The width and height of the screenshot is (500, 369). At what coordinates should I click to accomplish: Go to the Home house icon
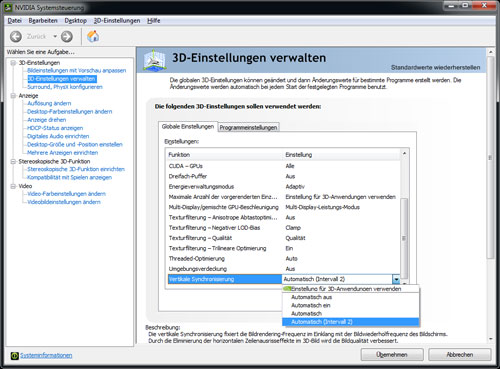(93, 36)
